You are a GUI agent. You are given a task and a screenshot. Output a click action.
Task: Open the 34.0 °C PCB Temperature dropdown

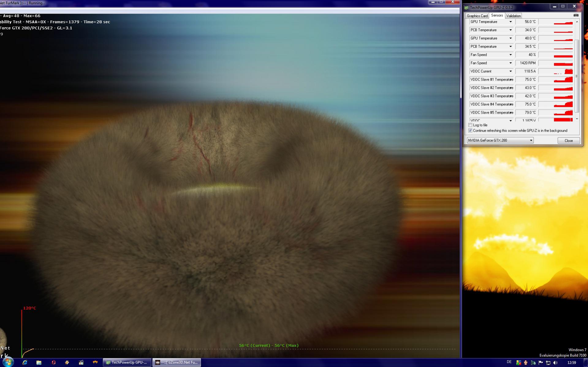click(510, 30)
